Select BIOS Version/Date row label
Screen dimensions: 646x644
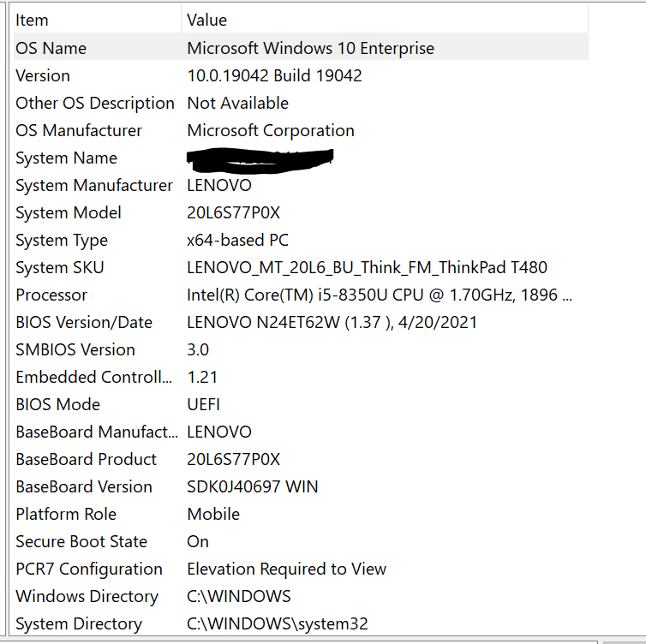point(84,322)
